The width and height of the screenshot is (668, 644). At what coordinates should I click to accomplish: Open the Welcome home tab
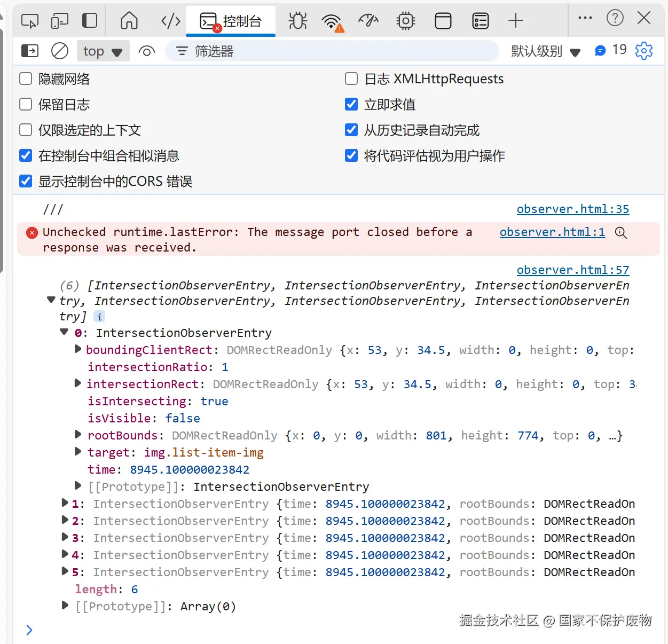(x=129, y=21)
